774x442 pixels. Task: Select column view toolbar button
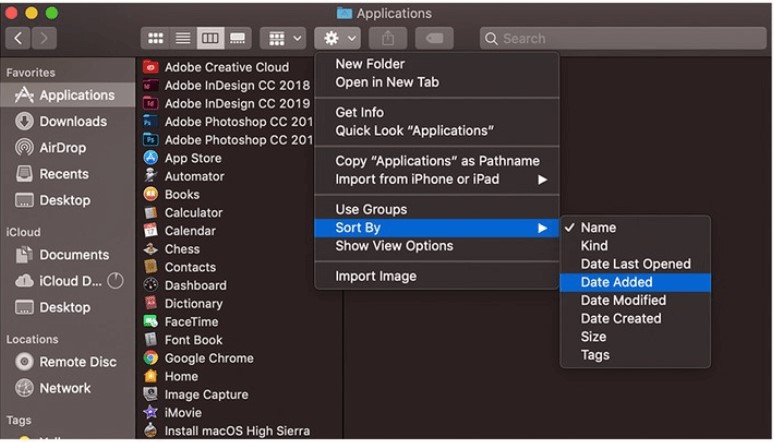click(x=210, y=39)
